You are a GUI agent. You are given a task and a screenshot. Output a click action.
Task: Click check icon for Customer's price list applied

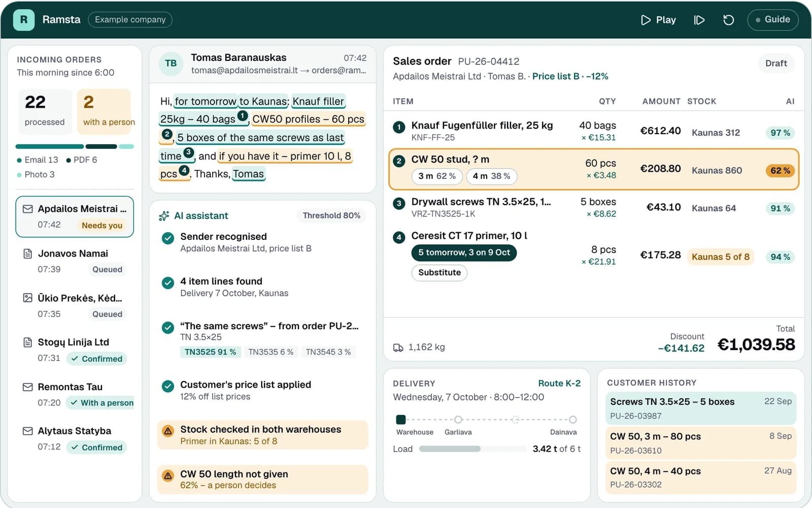tap(167, 386)
